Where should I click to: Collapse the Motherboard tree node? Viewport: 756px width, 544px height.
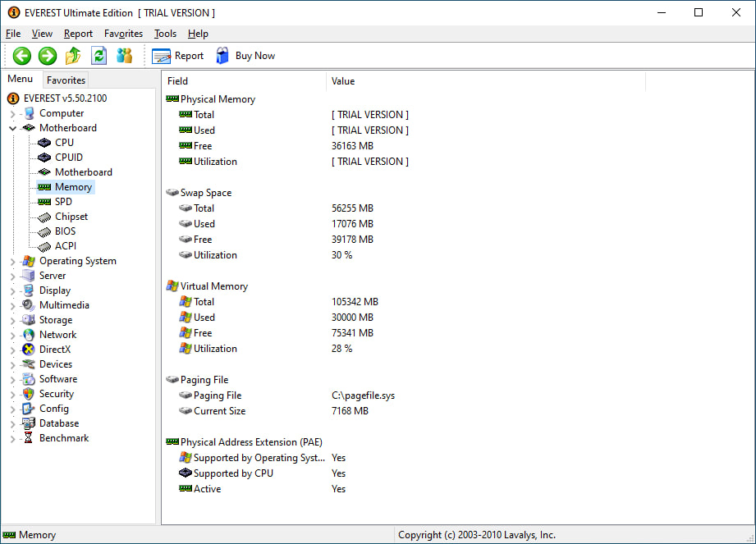tap(13, 129)
